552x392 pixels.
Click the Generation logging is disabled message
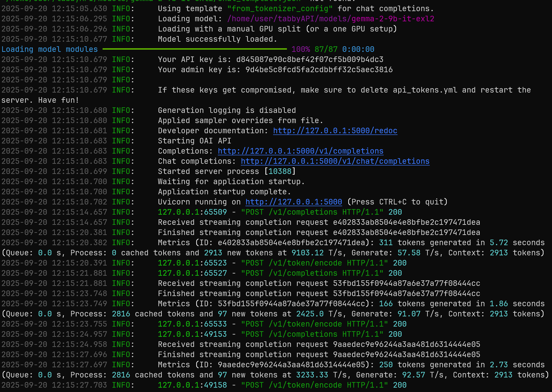227,110
